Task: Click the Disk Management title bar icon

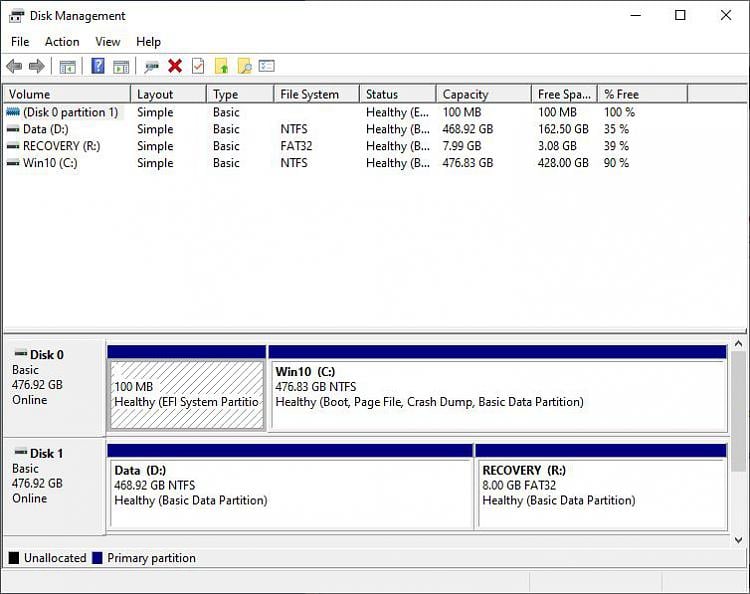Action: (16, 16)
